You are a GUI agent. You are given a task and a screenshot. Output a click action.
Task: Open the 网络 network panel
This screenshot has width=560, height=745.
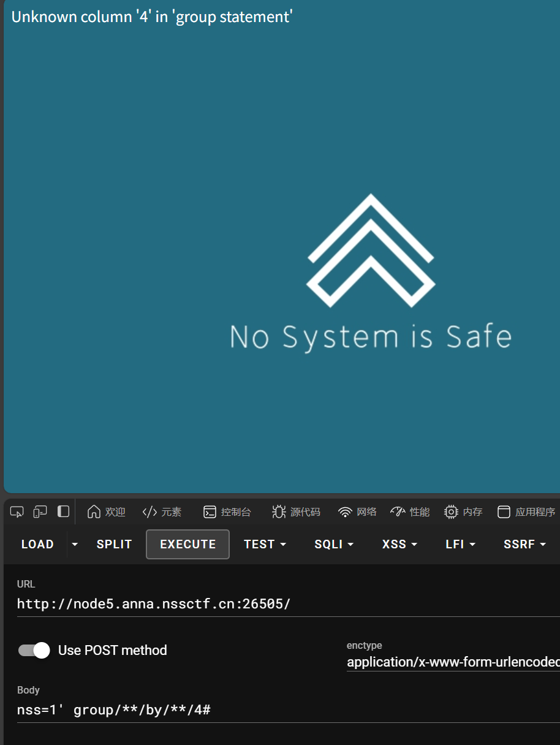pos(357,512)
